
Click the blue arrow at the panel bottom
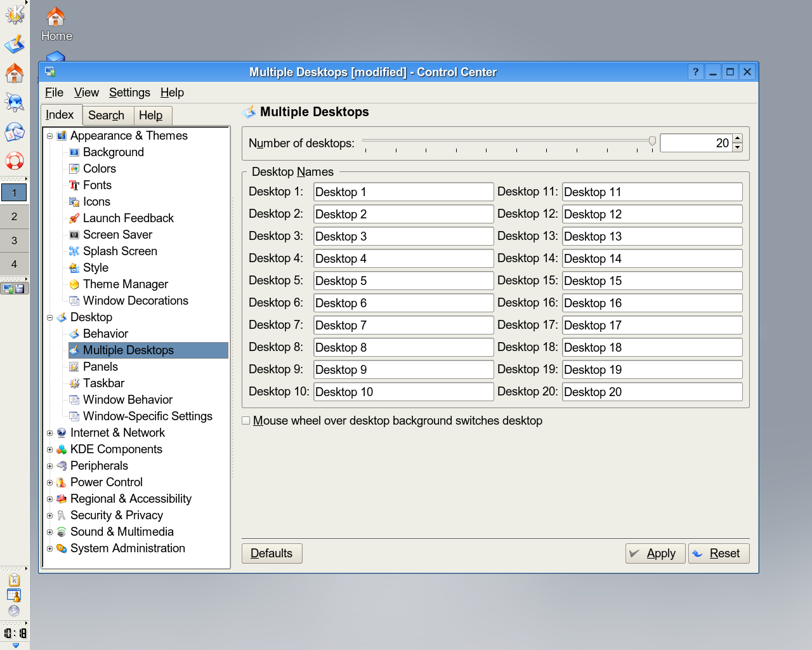pyautogui.click(x=16, y=646)
